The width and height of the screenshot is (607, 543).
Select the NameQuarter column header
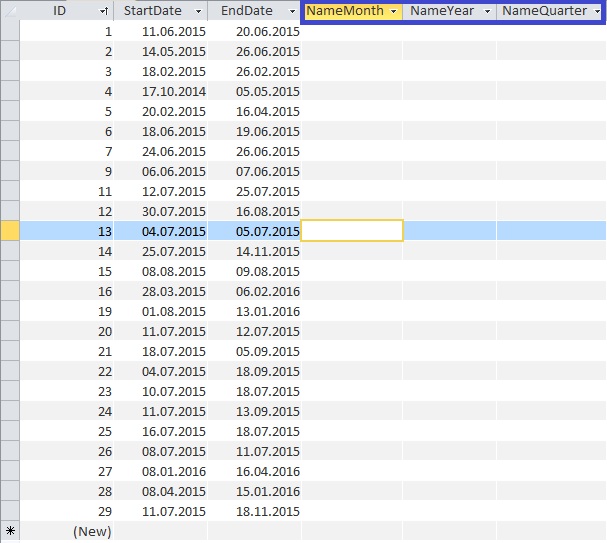point(549,11)
